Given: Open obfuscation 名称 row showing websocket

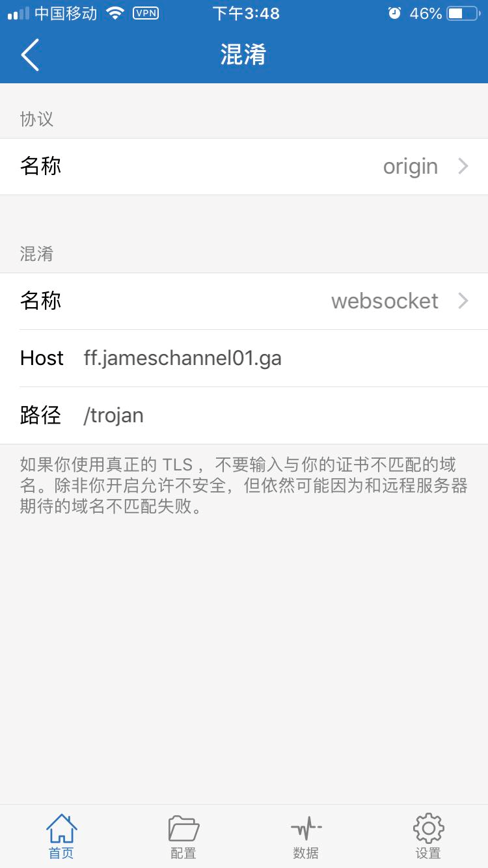Looking at the screenshot, I should 244,301.
